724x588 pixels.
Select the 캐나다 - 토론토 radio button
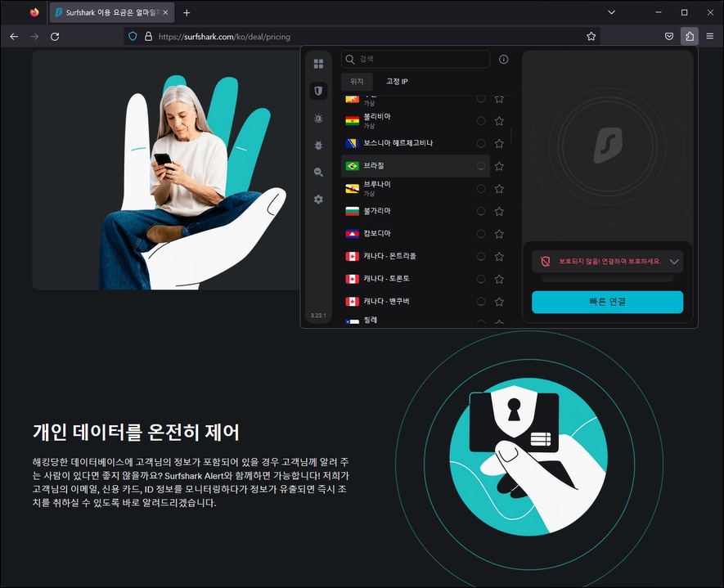click(x=481, y=279)
